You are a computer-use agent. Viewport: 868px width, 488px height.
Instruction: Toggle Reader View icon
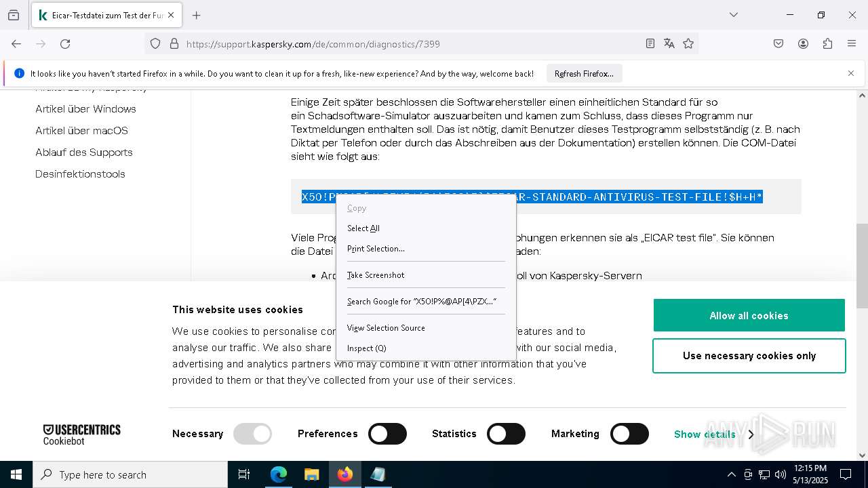650,43
